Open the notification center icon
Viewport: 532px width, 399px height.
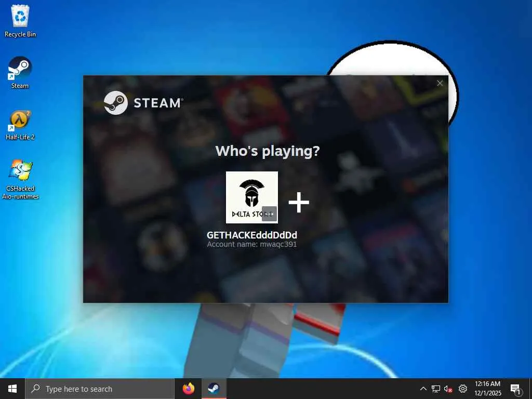click(516, 389)
